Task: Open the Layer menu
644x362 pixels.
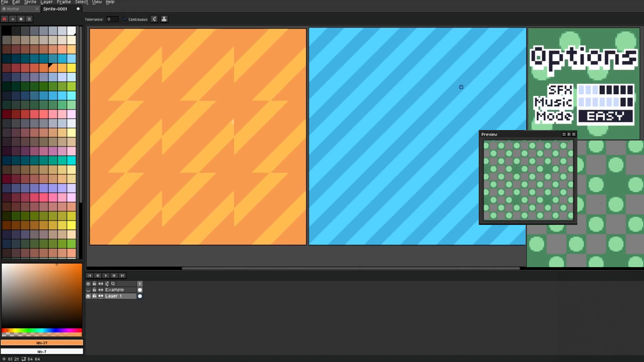Action: click(46, 2)
